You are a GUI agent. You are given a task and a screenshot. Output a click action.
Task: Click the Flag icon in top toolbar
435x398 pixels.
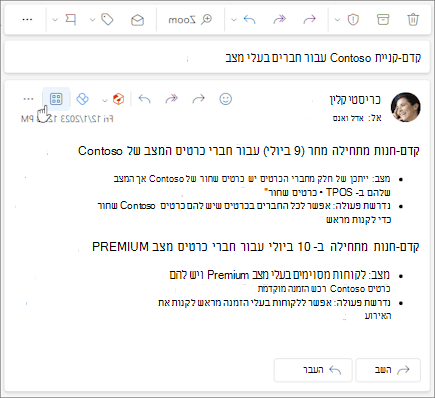coord(70,19)
